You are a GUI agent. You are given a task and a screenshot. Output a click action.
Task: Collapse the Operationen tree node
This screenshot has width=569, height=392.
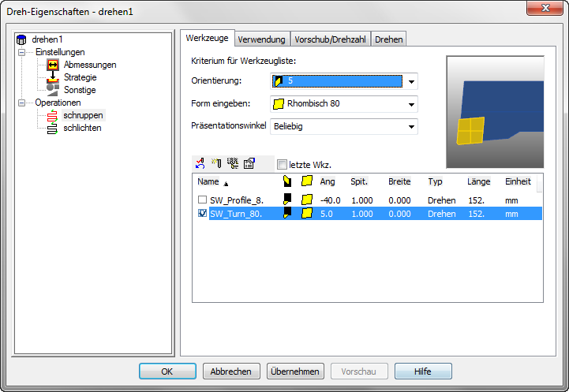22,103
